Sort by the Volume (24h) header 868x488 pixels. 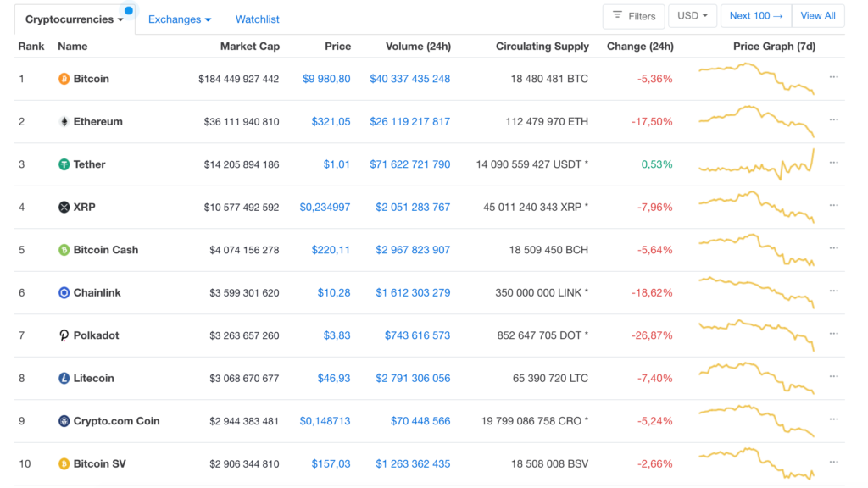[x=418, y=47]
